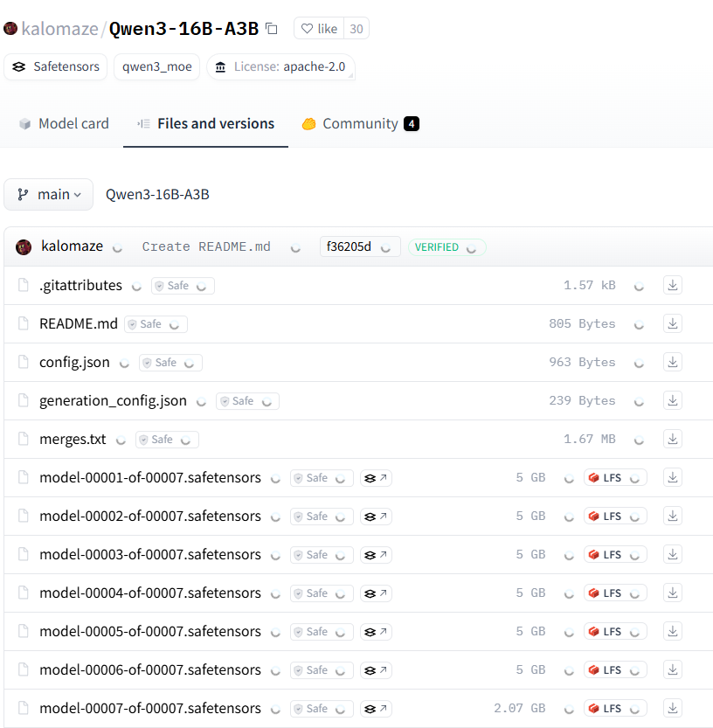
Task: Download README.md with the download icon
Action: 673,323
